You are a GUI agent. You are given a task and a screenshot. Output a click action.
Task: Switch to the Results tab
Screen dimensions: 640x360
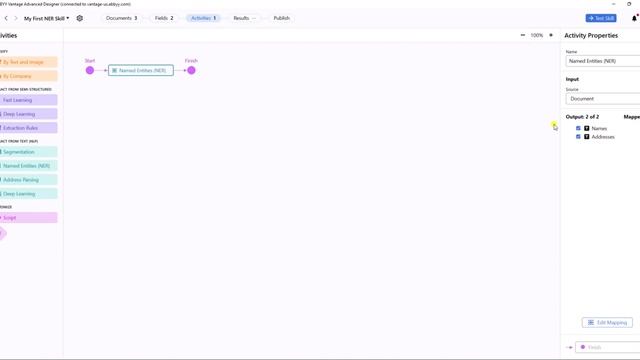pyautogui.click(x=244, y=18)
